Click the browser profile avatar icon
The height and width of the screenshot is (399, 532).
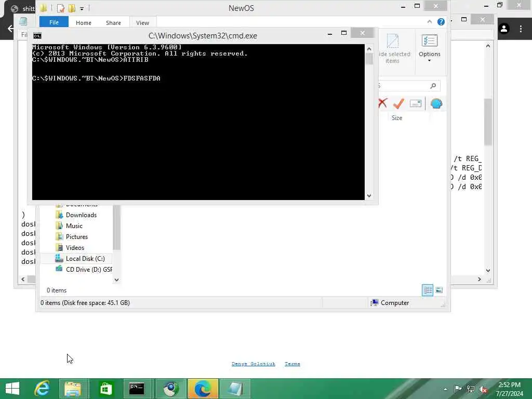[x=504, y=29]
